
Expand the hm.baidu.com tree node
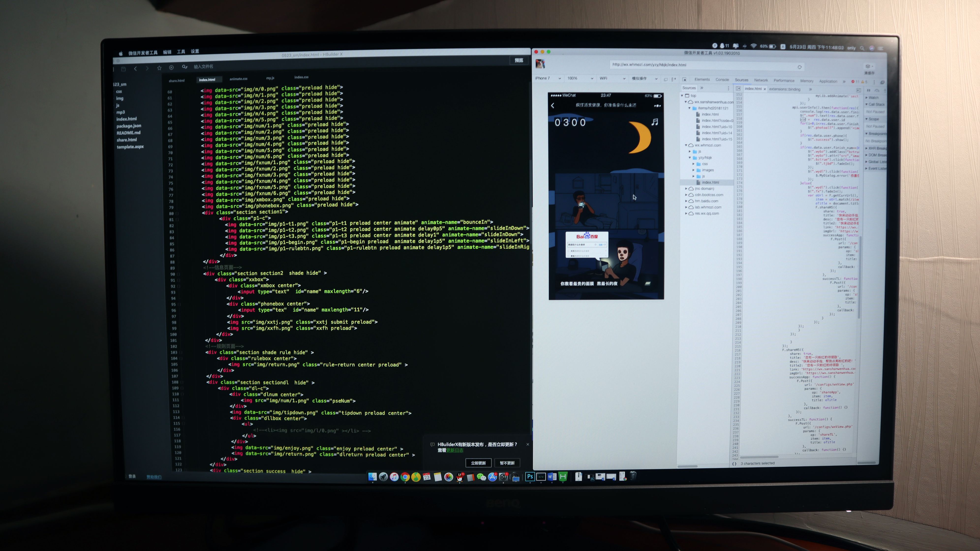click(686, 201)
